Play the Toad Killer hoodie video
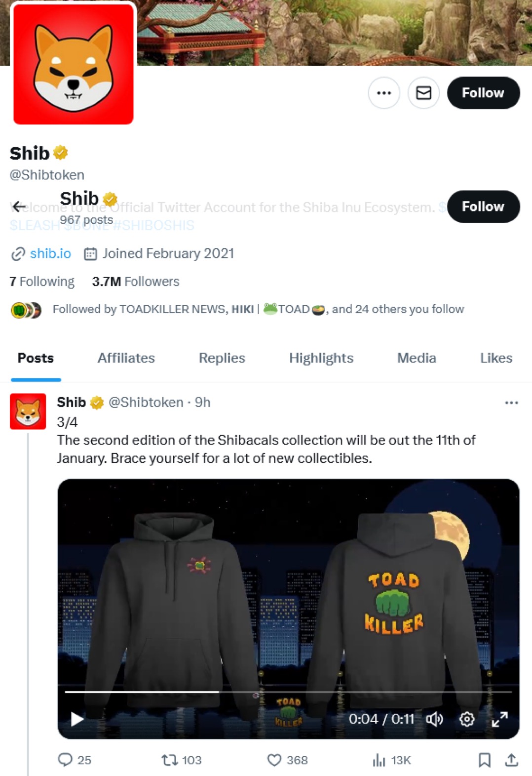 click(76, 719)
